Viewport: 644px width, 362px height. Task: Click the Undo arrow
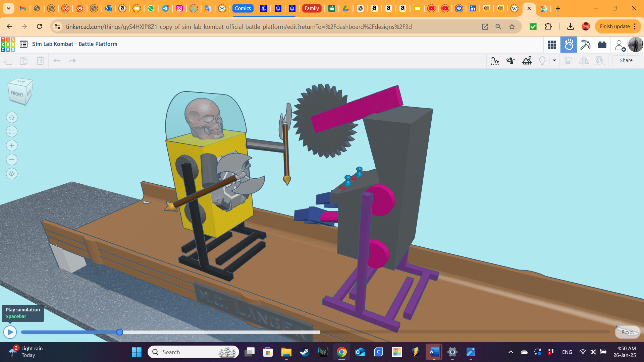[57, 61]
